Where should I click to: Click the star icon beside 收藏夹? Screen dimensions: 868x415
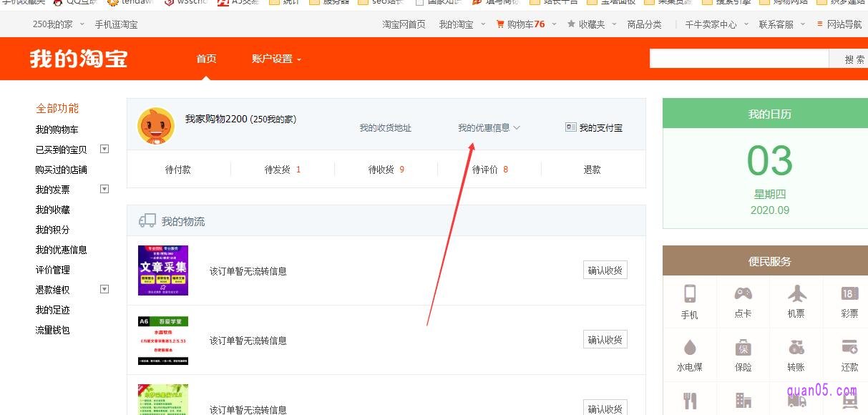coord(571,24)
